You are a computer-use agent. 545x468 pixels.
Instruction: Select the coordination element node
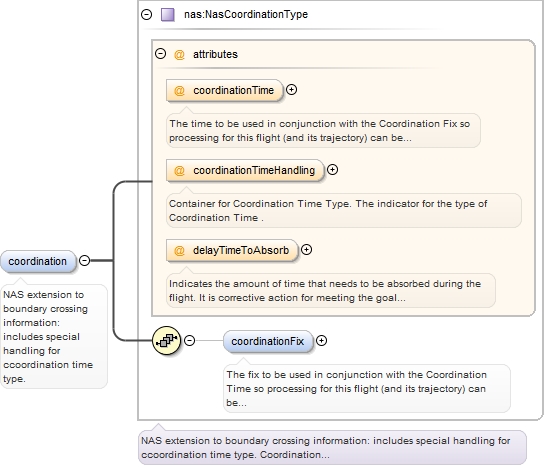point(38,261)
